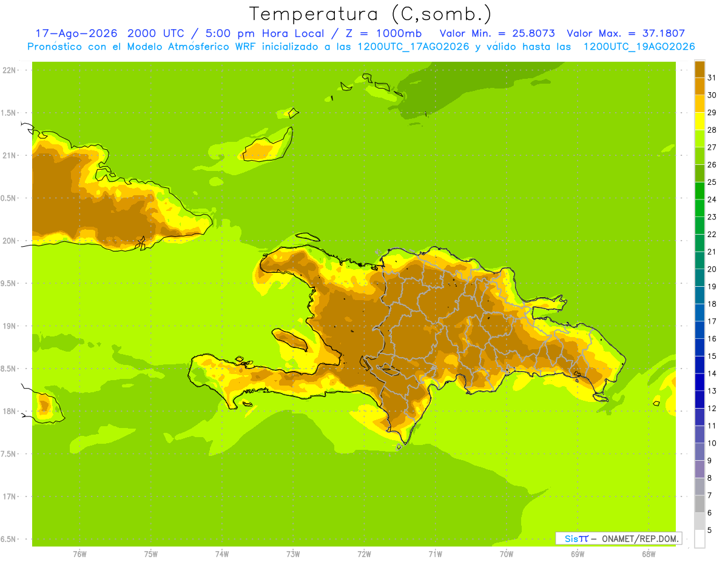This screenshot has width=728, height=562.
Task: Click the "69W" longitude label
Action: coord(577,554)
